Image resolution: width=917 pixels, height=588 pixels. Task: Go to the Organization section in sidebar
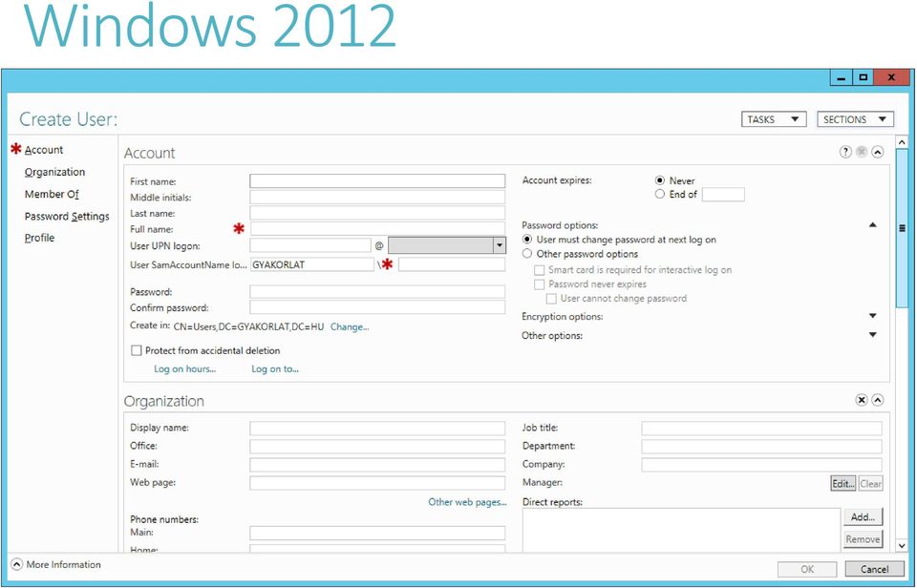pyautogui.click(x=54, y=172)
